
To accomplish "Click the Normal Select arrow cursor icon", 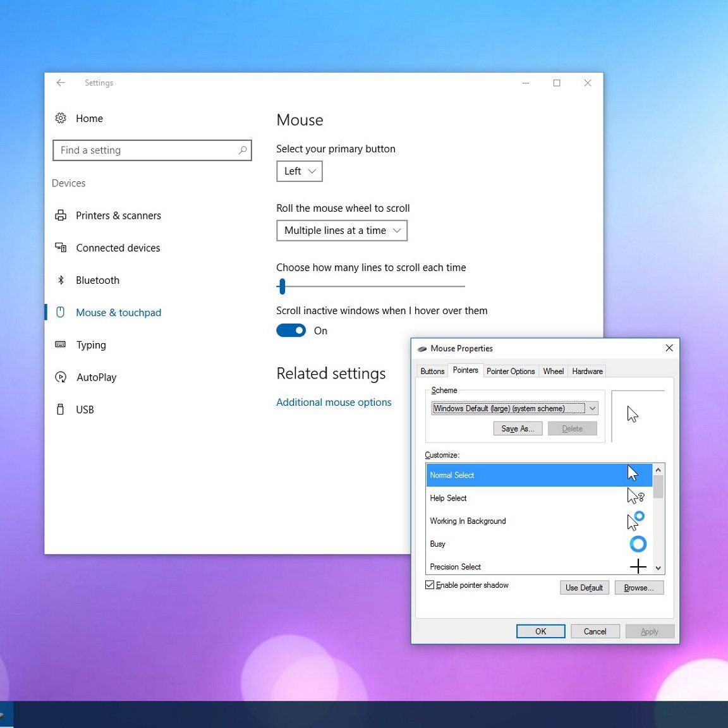I will point(633,473).
